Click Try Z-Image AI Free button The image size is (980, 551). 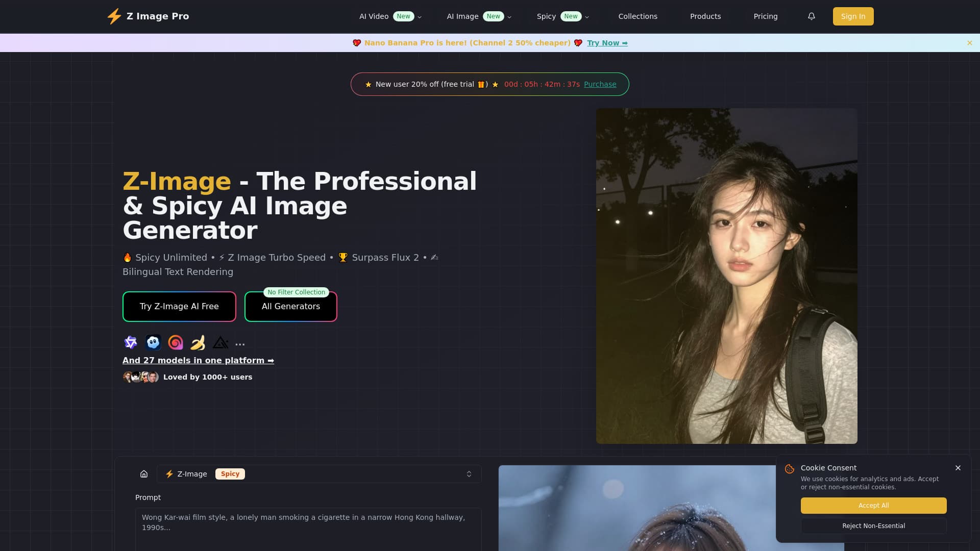point(179,307)
